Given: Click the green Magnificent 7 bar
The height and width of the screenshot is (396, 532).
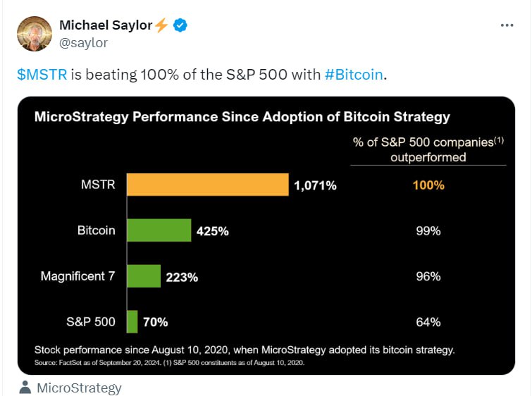Looking at the screenshot, I should click(x=144, y=276).
